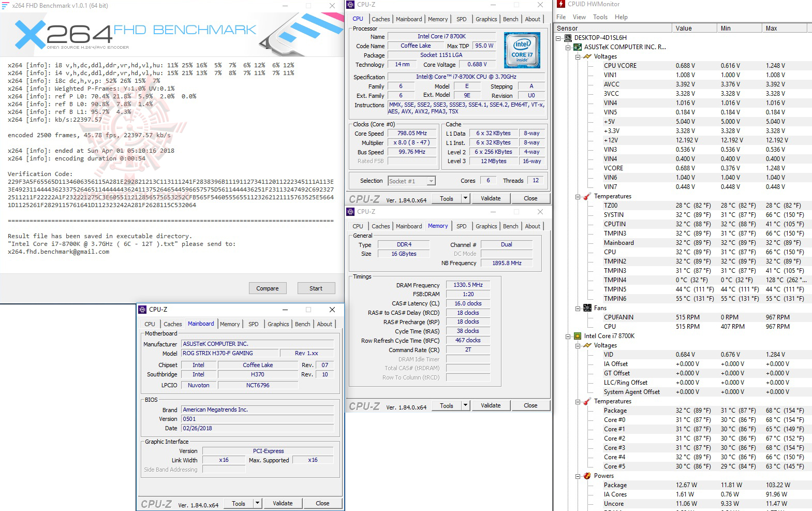Screen dimensions: 812x511
Task: Click the Min column header in HWMonitor
Action: point(740,28)
